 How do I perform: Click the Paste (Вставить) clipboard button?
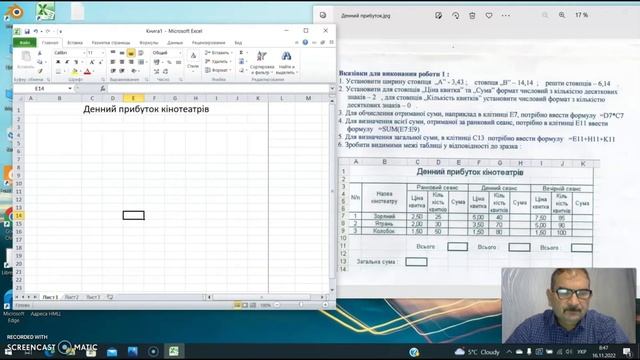26,60
